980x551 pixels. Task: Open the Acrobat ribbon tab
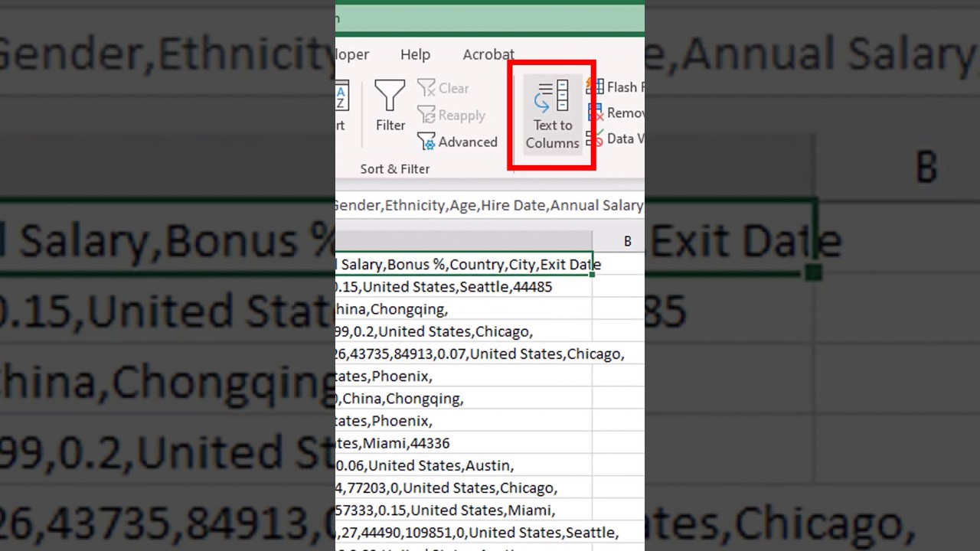[x=488, y=54]
